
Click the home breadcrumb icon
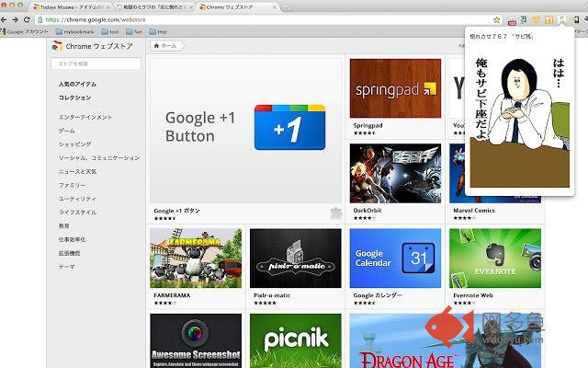(157, 45)
